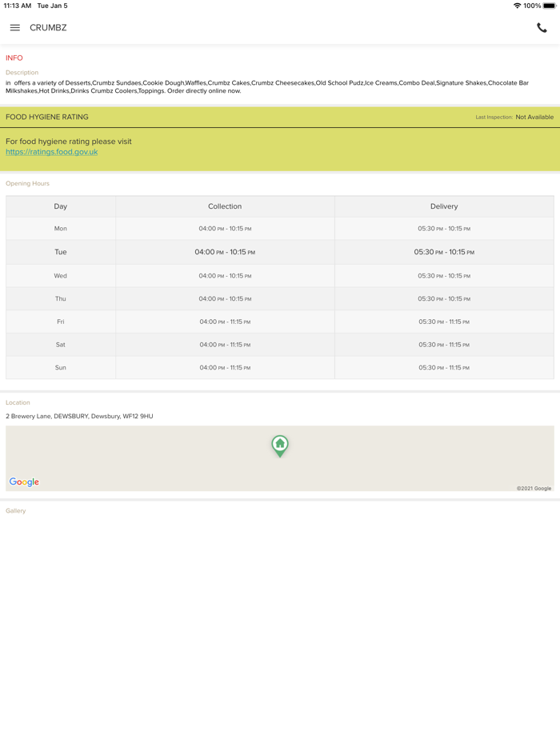The image size is (560, 747).
Task: Tap the phone call icon
Action: [542, 28]
